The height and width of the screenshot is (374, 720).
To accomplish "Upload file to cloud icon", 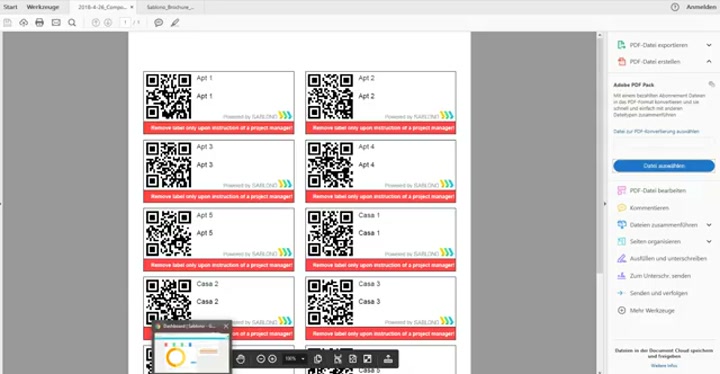I will coord(23,23).
